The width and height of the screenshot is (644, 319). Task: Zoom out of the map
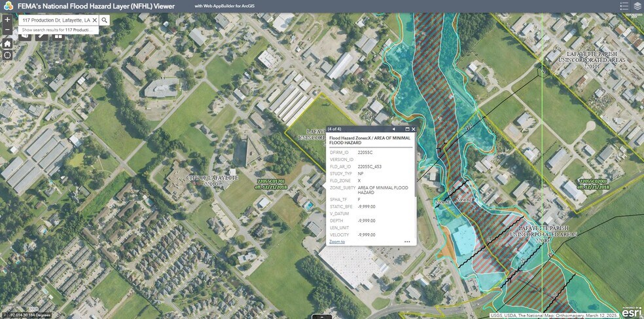(7, 30)
